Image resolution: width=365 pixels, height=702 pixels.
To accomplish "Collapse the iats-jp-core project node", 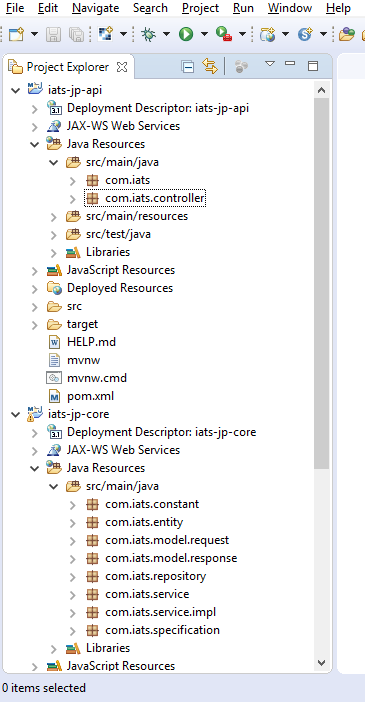I will pos(16,414).
